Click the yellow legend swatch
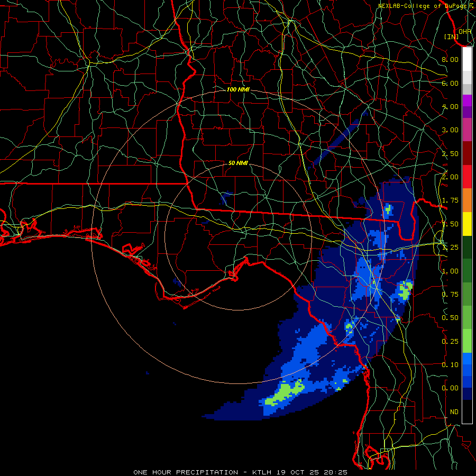The height and width of the screenshot is (476, 476). [467, 224]
